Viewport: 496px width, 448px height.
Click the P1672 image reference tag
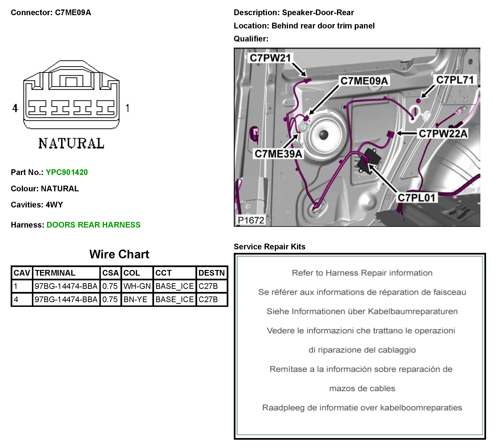251,220
